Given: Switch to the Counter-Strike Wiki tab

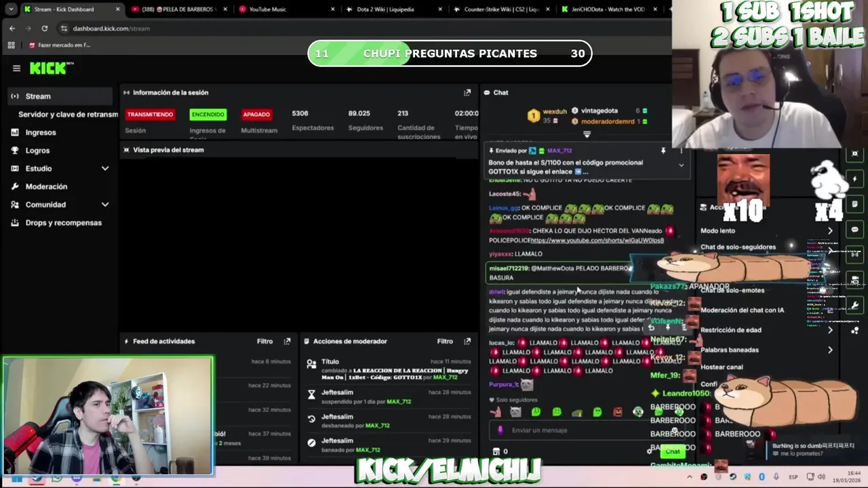Looking at the screenshot, I should (x=501, y=9).
